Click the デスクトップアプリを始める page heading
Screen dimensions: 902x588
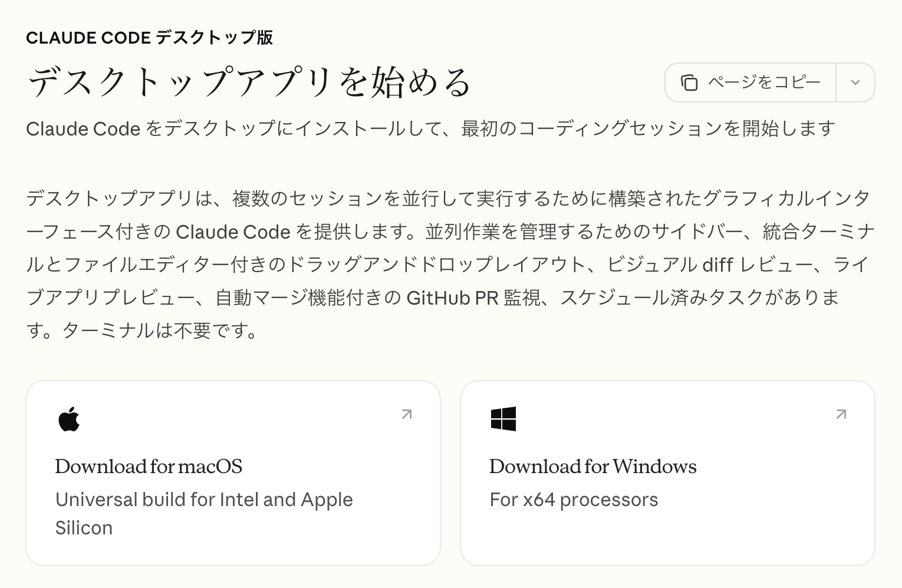point(249,82)
